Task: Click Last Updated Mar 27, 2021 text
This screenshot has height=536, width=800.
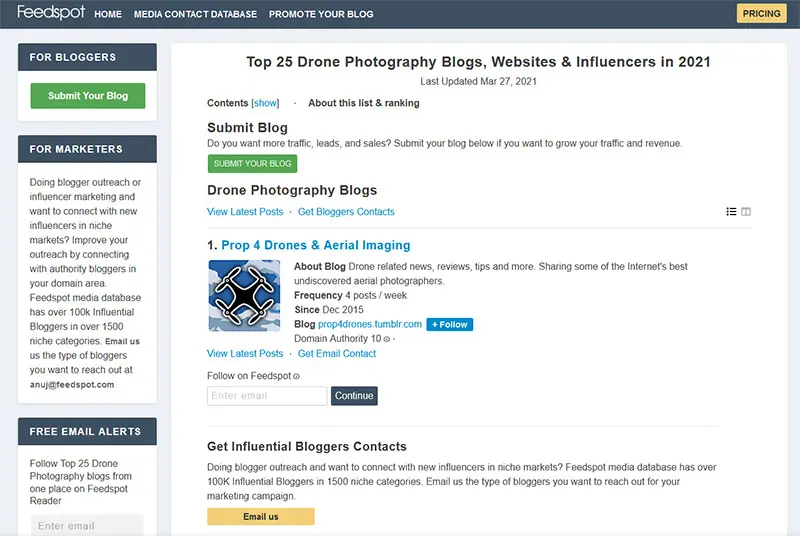Action: [x=479, y=81]
